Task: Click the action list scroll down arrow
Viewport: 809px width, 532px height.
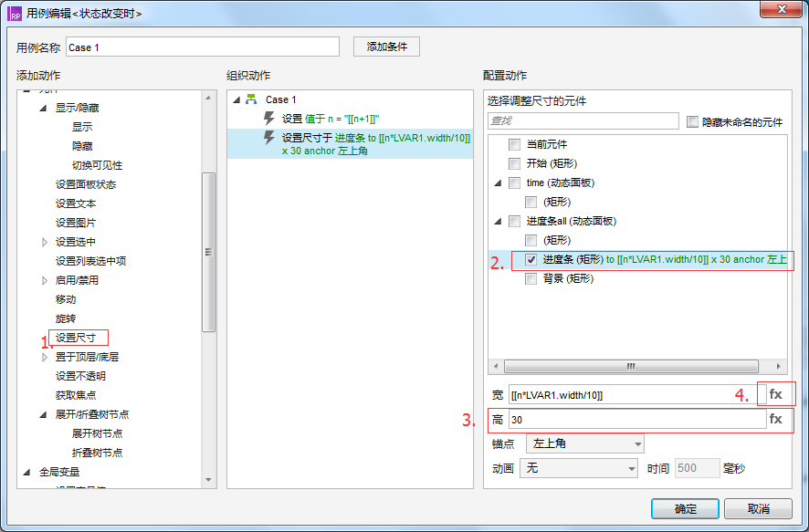Action: (x=208, y=480)
